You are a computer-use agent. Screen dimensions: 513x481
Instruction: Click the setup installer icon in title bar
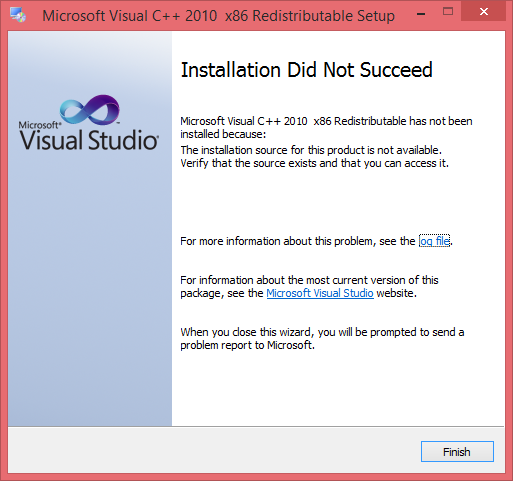coord(17,15)
